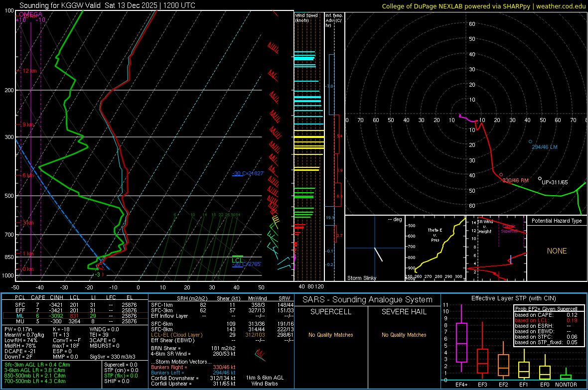This screenshot has height=390, width=588.
Task: Select the highlighted ML parcel row
Action: coord(75,316)
